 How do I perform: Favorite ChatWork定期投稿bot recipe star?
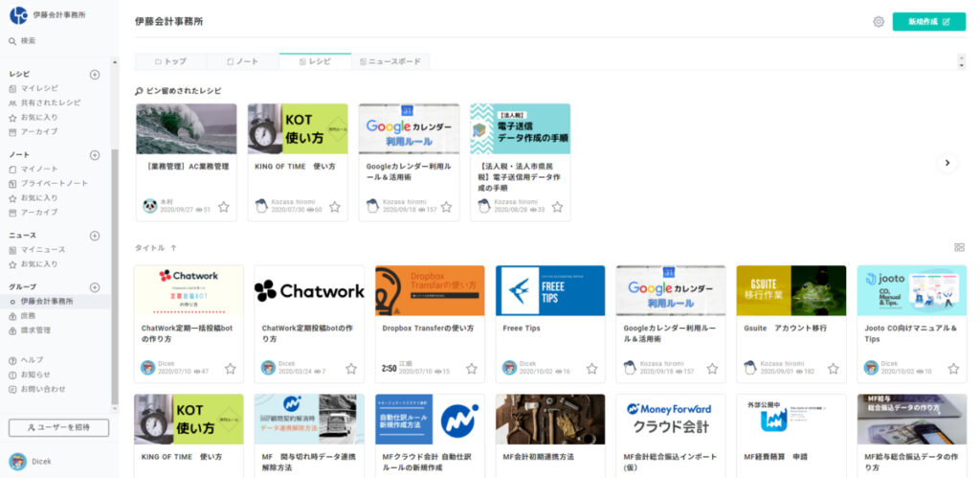[x=350, y=369]
